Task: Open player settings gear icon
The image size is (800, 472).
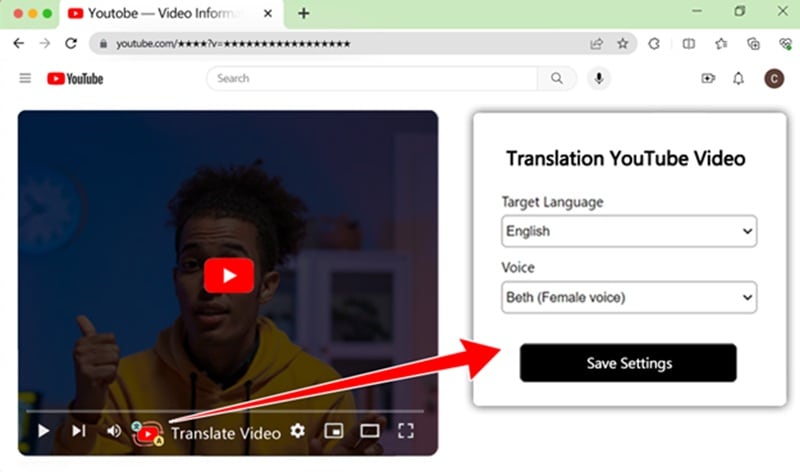Action: [x=298, y=431]
